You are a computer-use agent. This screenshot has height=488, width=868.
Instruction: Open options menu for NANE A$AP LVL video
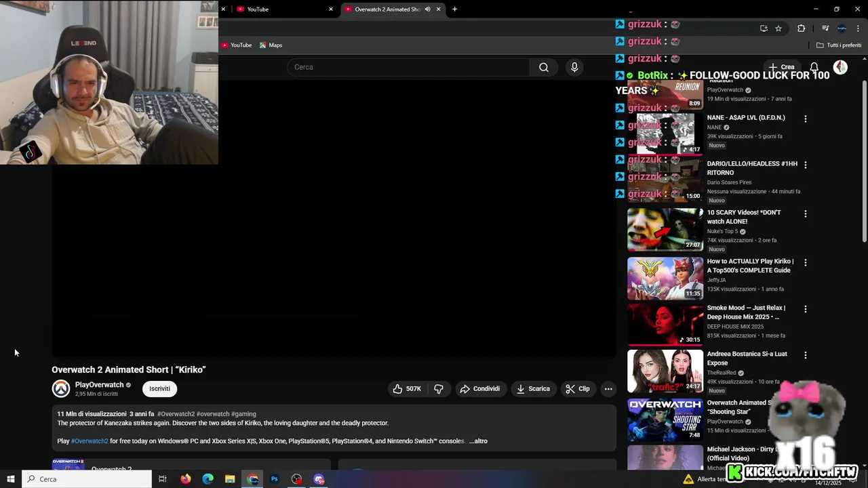pyautogui.click(x=805, y=119)
